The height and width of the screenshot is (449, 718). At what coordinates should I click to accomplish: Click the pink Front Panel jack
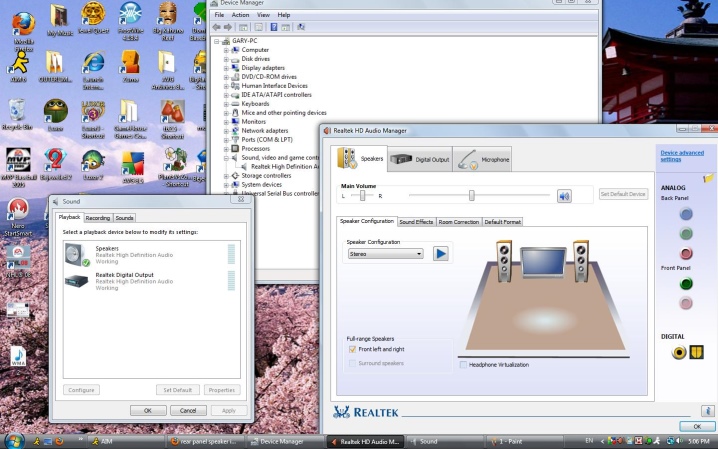[685, 303]
